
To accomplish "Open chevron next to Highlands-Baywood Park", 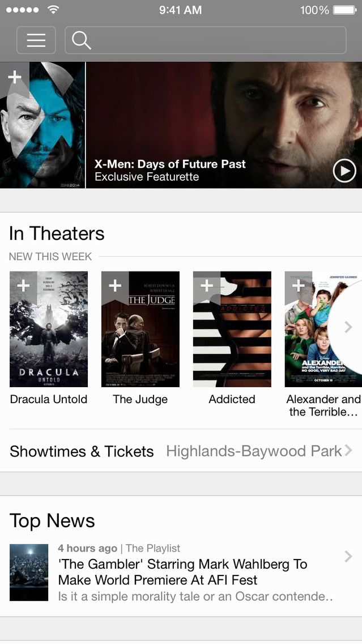I will (348, 451).
